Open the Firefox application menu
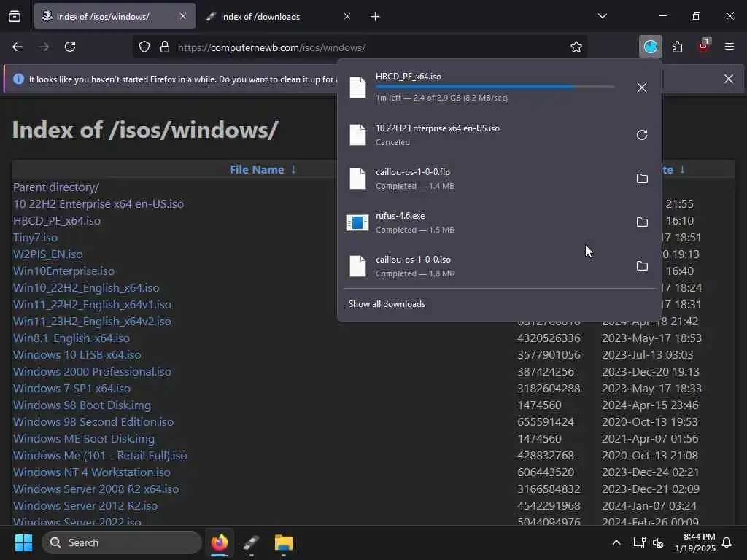 [x=729, y=47]
